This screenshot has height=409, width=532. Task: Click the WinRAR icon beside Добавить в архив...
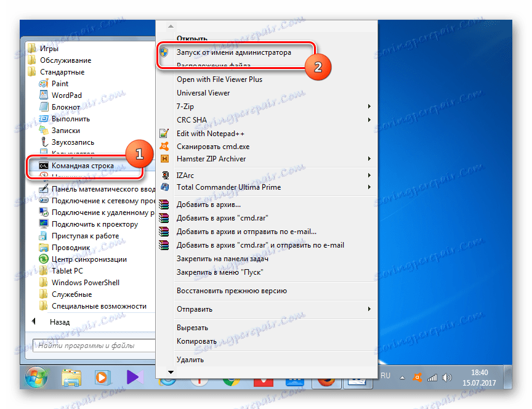tap(164, 204)
